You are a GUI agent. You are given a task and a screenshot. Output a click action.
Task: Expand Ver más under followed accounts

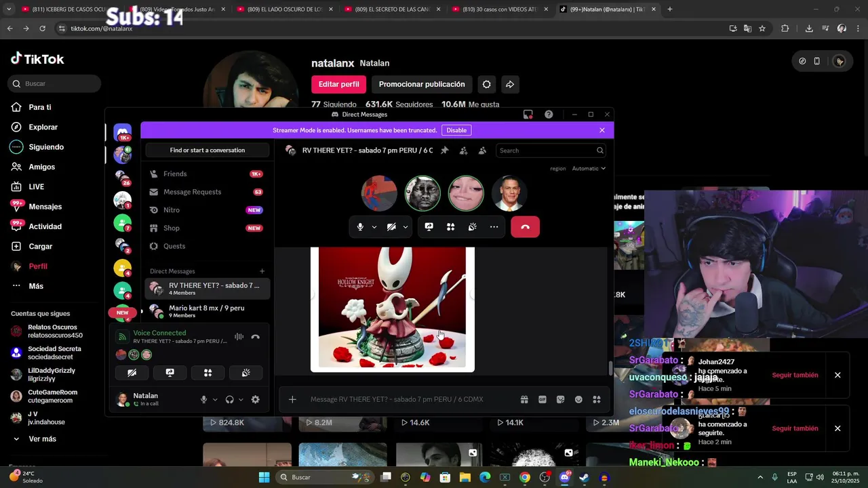click(x=42, y=439)
